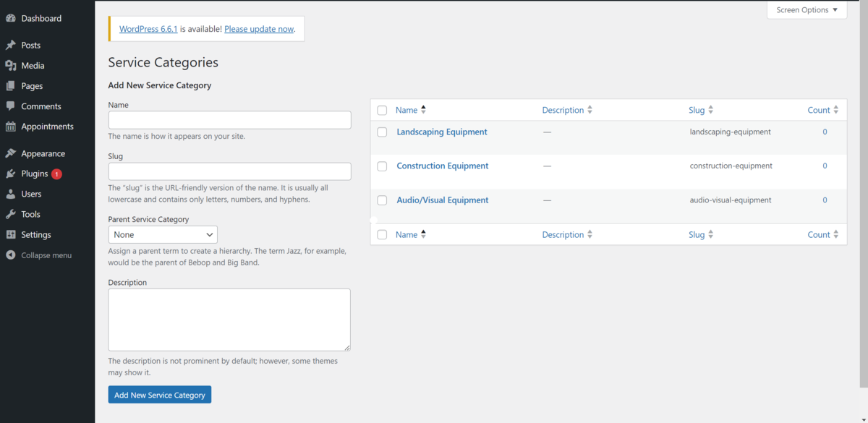868x423 pixels.
Task: Click the Pages icon in sidebar
Action: pyautogui.click(x=11, y=85)
